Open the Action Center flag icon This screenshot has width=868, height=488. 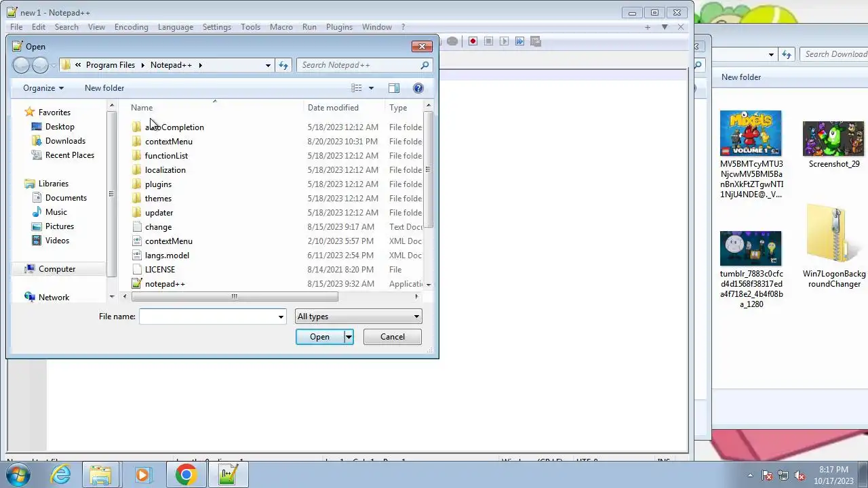pyautogui.click(x=767, y=476)
